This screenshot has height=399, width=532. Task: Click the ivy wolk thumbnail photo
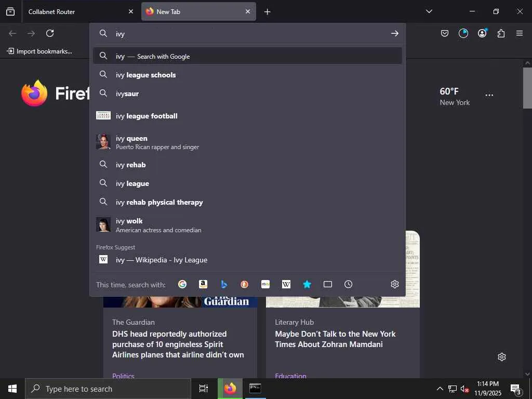[x=103, y=224]
